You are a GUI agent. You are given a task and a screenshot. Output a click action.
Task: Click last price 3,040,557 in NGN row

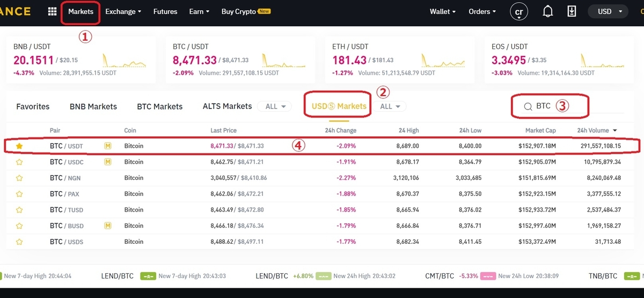pos(223,178)
